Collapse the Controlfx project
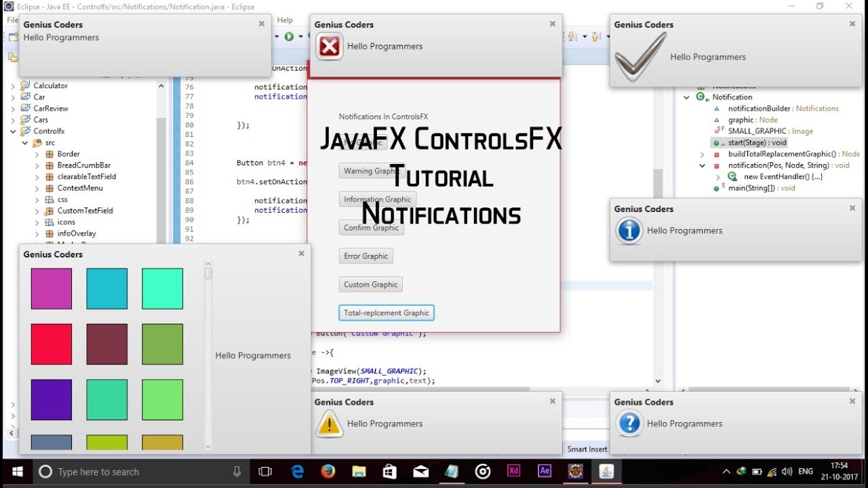The width and height of the screenshot is (868, 488). click(x=13, y=131)
